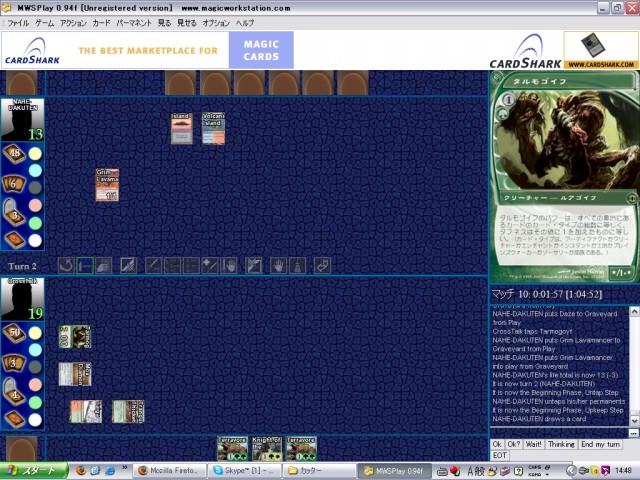
Task: Open the ゲーム menu
Action: tap(44, 23)
